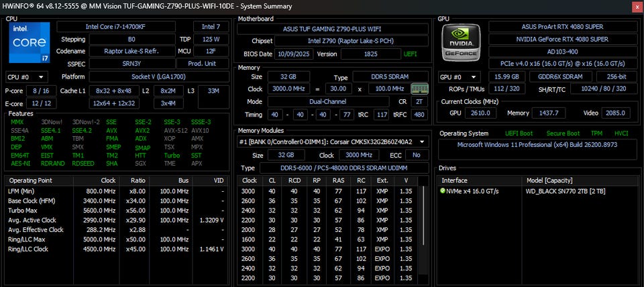
Task: Click the Avg. Effective Clock row
Action: click(x=117, y=230)
